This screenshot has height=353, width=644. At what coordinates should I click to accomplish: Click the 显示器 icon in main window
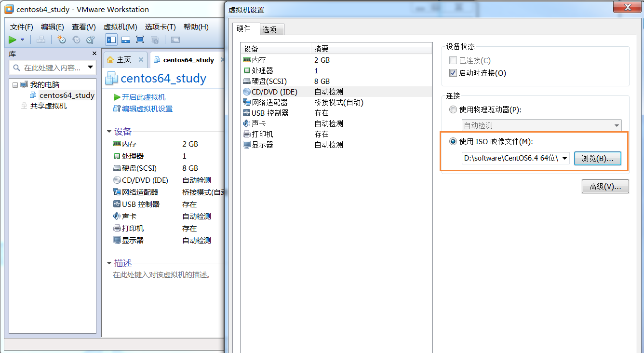(x=117, y=240)
